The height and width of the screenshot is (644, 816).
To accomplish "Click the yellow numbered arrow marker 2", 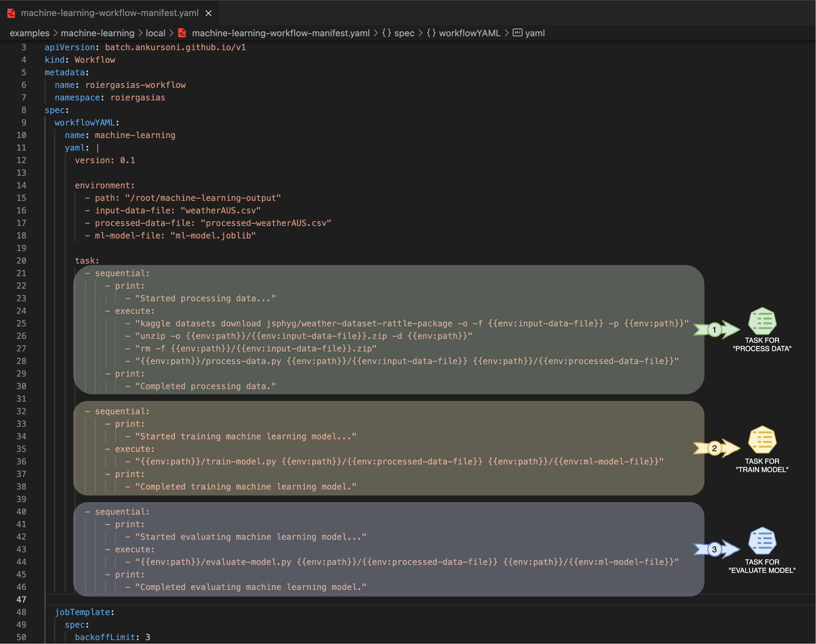I will point(714,448).
